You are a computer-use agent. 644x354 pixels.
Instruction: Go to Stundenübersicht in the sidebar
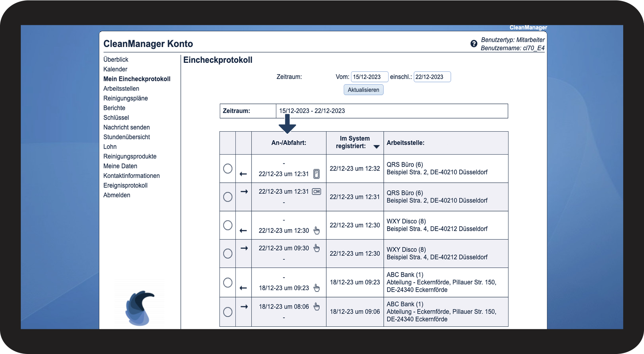tap(126, 137)
